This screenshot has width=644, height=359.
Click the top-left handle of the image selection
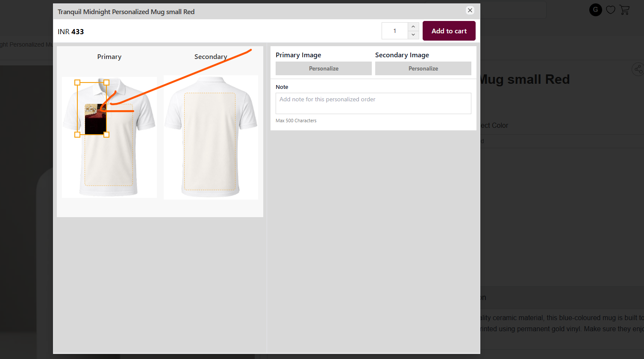[77, 82]
